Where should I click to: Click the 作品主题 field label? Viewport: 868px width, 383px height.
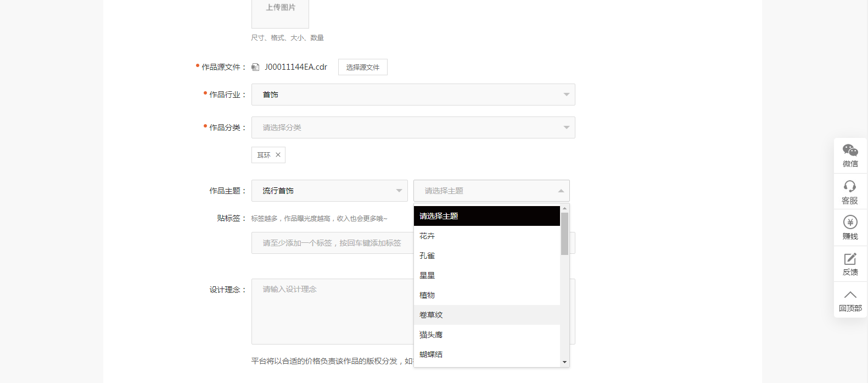coord(228,191)
